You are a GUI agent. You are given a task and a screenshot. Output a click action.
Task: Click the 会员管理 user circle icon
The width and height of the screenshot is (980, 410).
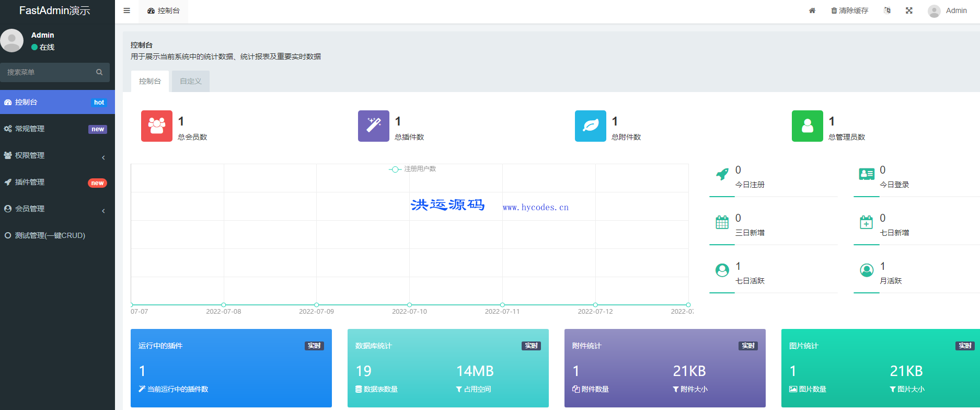(x=8, y=209)
